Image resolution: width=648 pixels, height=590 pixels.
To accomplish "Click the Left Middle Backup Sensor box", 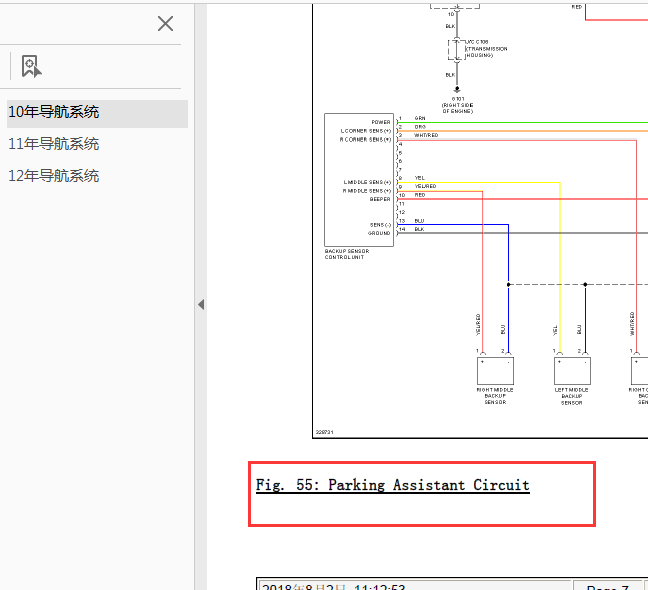I will pos(572,371).
